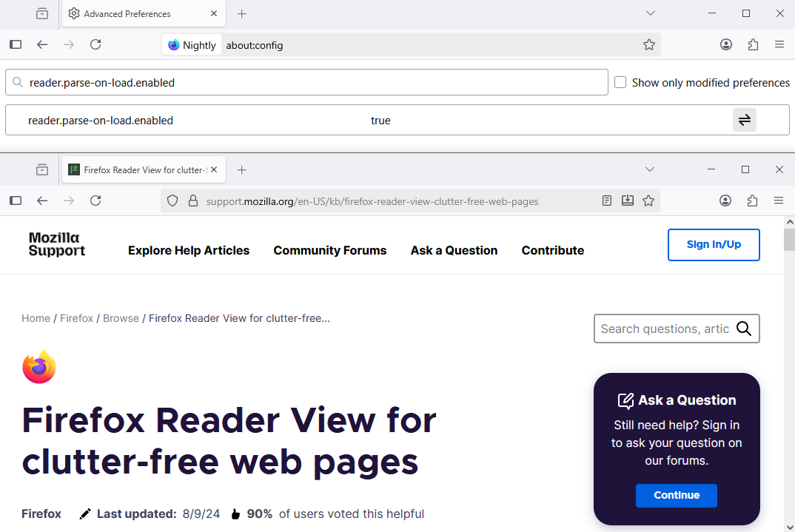Expand the tab list in the support page window
The width and height of the screenshot is (795, 532).
pos(649,169)
